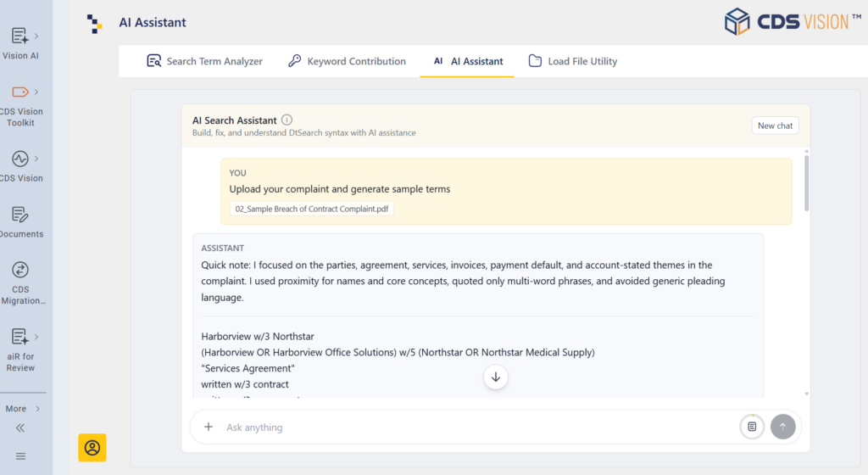Click the "Services Agreement" search term

point(248,368)
